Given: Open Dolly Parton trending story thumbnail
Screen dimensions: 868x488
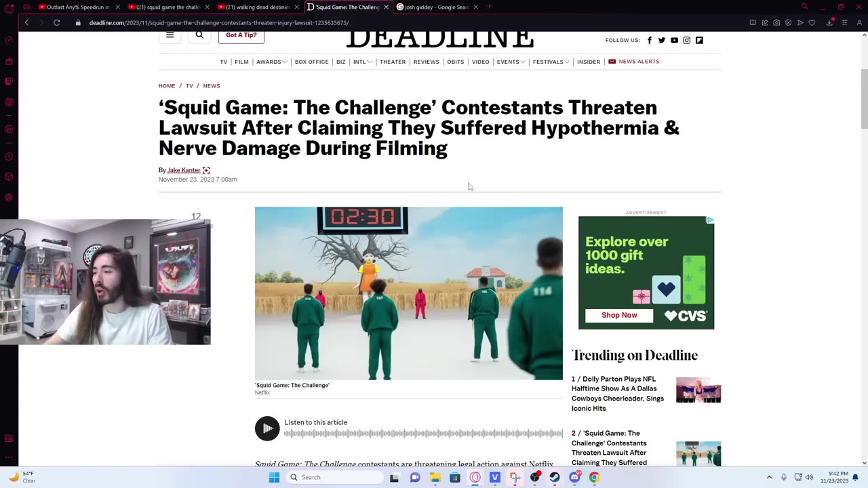Looking at the screenshot, I should point(698,390).
